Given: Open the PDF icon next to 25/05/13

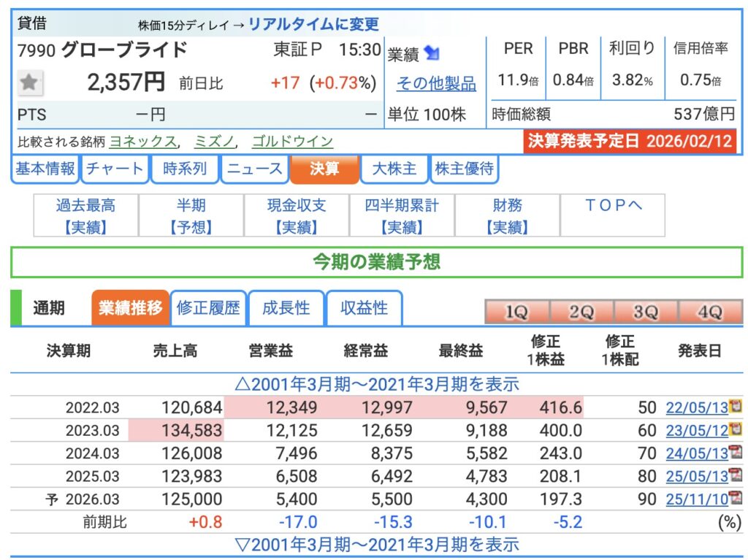Looking at the screenshot, I should [735, 476].
